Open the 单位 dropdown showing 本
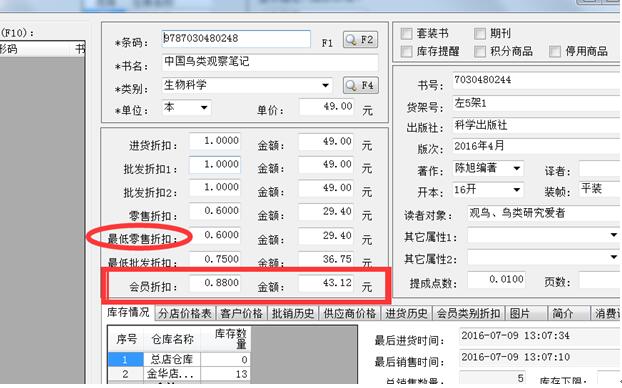Screen dimensions: 622x388 pos(204,108)
